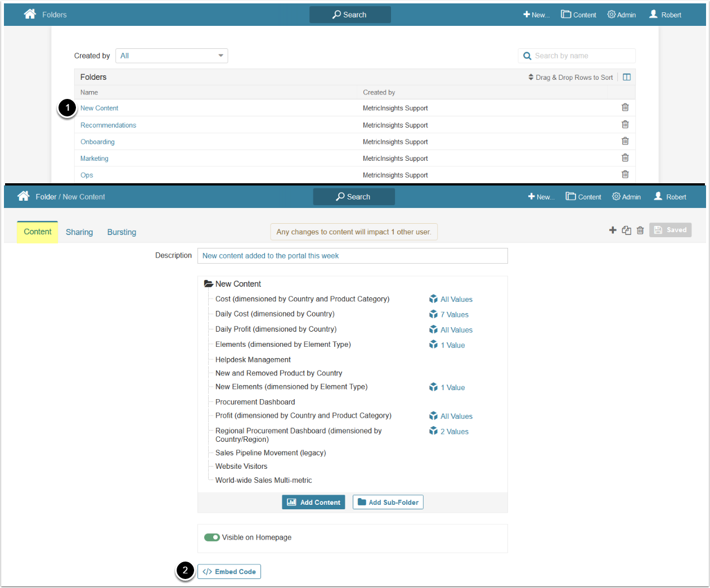Screen dimensions: 710x588
Task: Click the Search button in the Folder editor bar
Action: point(354,197)
